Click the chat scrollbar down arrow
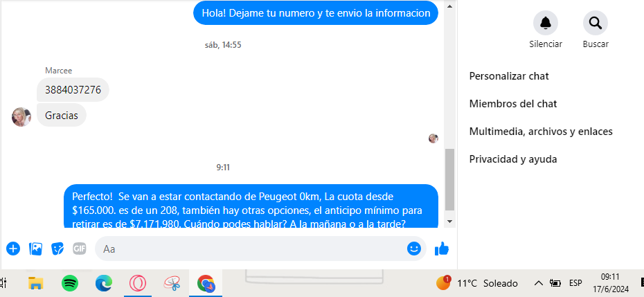The width and height of the screenshot is (644, 297). coord(449,222)
